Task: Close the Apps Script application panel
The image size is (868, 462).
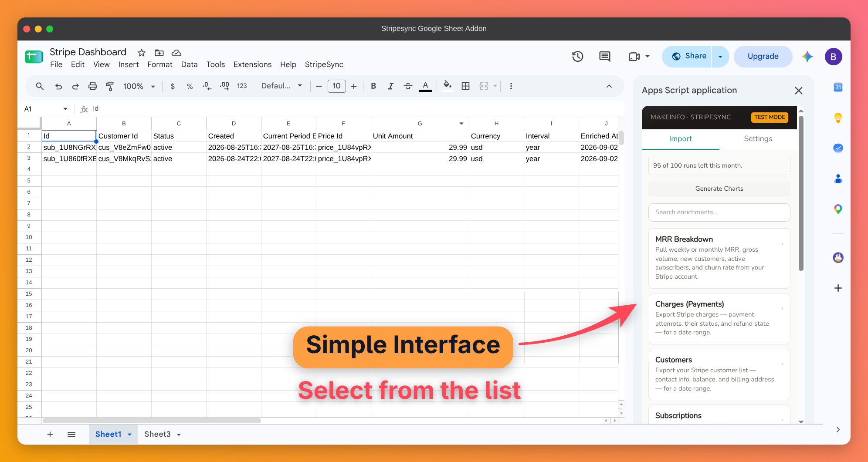Action: [x=798, y=91]
